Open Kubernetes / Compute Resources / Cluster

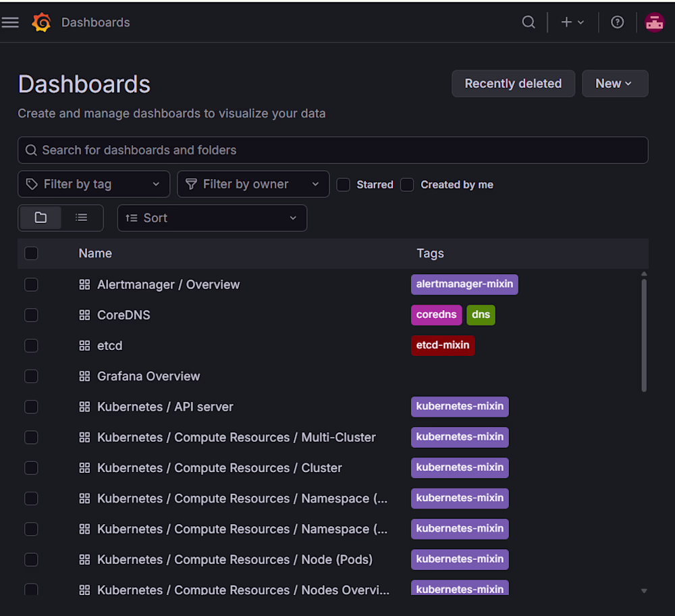pos(219,468)
